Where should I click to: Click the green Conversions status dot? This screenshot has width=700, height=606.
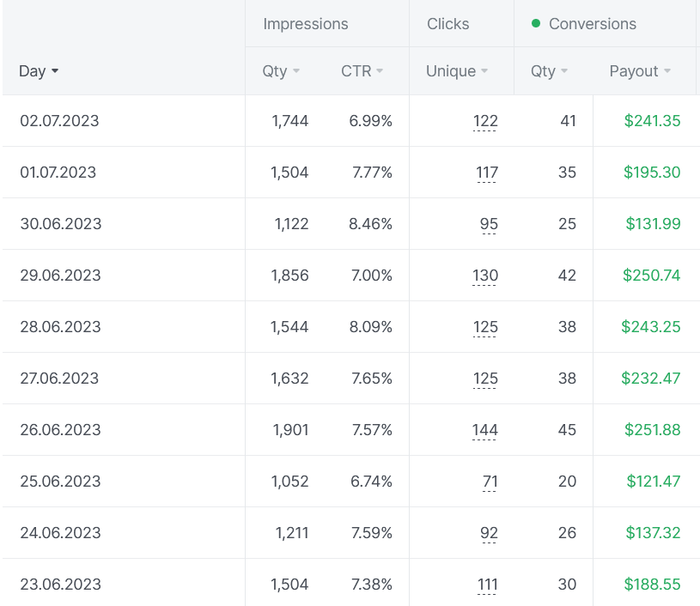[536, 23]
